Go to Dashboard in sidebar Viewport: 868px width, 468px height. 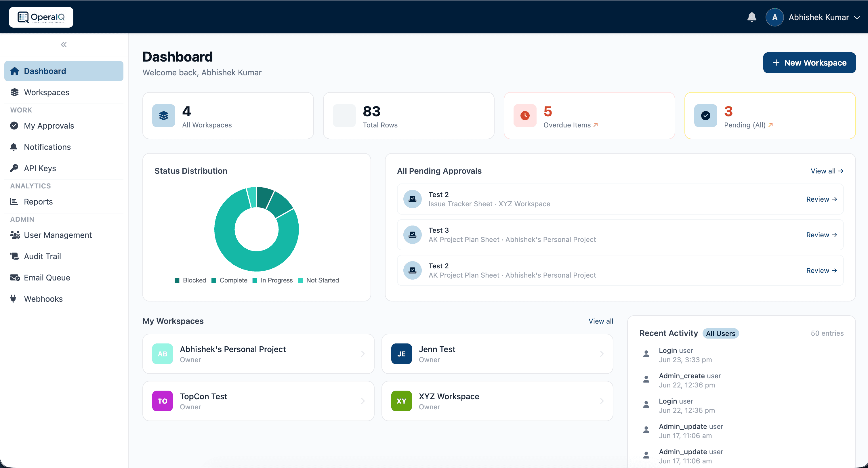tap(64, 71)
